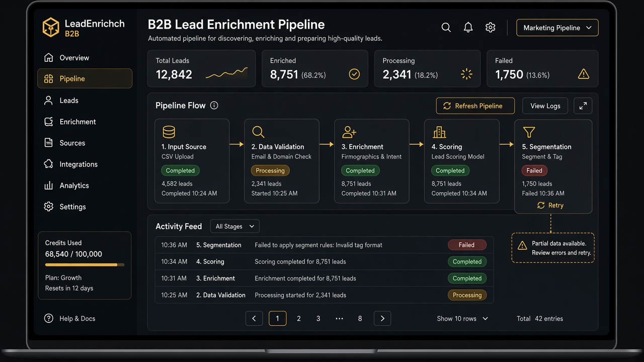
Task: Click the Credits Used progress bar
Action: pyautogui.click(x=85, y=264)
